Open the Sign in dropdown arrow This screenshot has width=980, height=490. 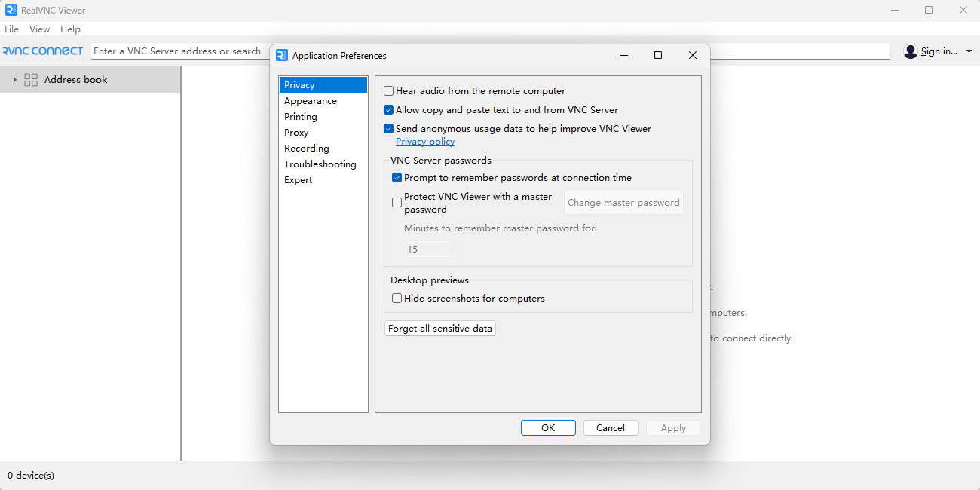tap(969, 51)
